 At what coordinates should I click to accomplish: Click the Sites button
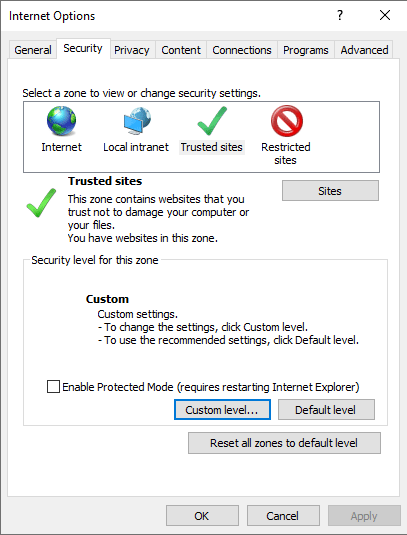coord(330,191)
